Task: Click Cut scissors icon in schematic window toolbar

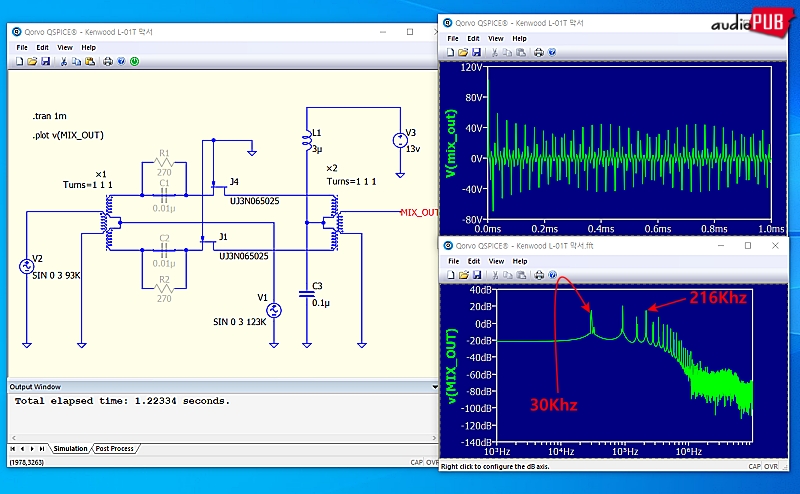Action: point(64,62)
